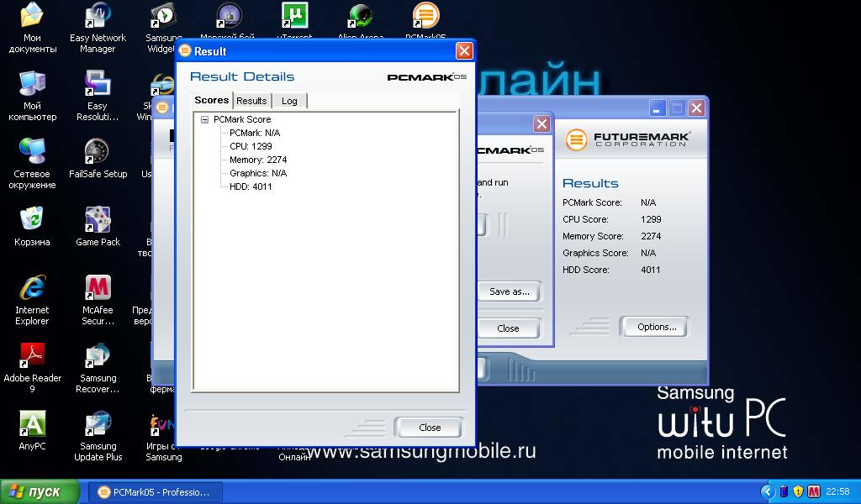The image size is (861, 504).
Task: Close the Result Details dialog with Close button
Action: coord(428,428)
